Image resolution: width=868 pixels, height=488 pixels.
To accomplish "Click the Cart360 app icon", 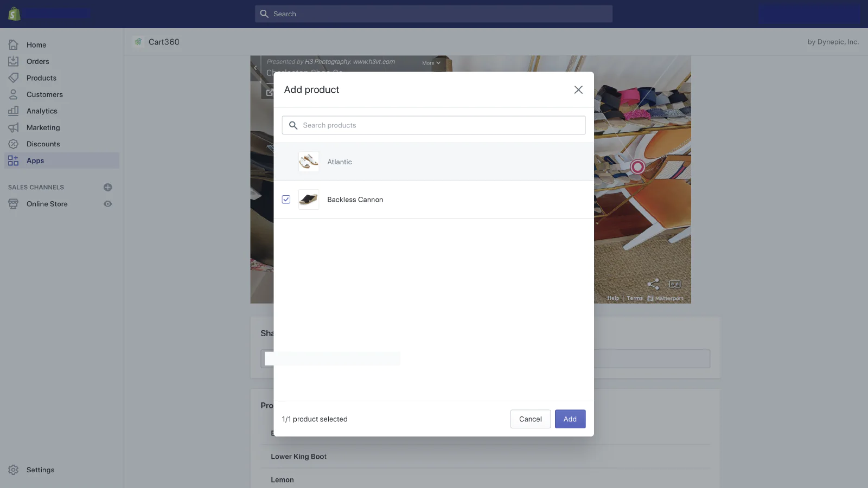I will point(138,42).
